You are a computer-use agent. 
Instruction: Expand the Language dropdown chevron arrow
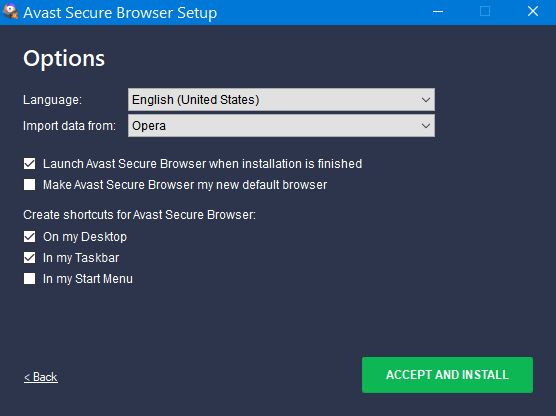[x=426, y=100]
